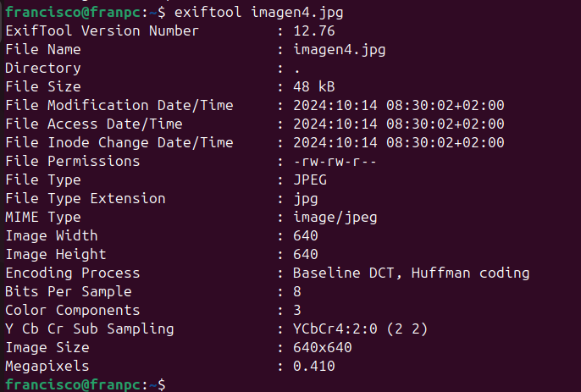Click the Image Height label
The height and width of the screenshot is (392, 581).
(56, 255)
